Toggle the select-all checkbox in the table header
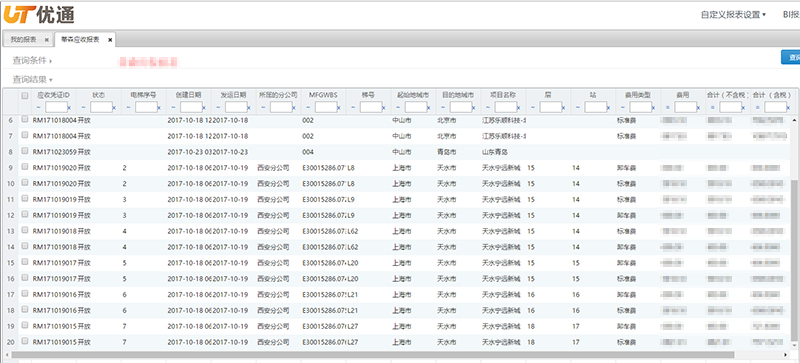This screenshot has width=800, height=363. (x=25, y=95)
